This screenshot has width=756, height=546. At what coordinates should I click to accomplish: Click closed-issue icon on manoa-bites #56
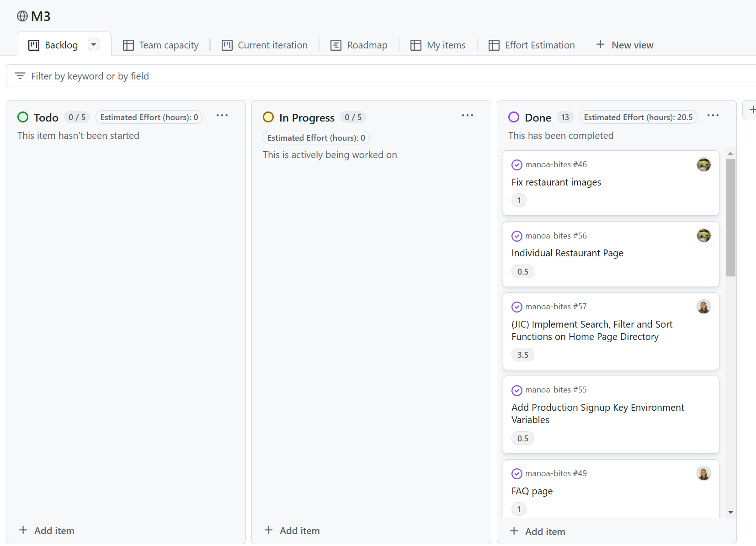click(x=517, y=236)
